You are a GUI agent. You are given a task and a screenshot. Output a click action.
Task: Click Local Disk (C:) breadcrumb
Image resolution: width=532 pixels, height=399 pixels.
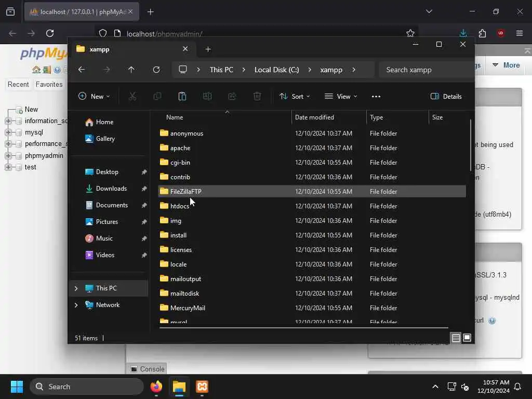pos(277,70)
